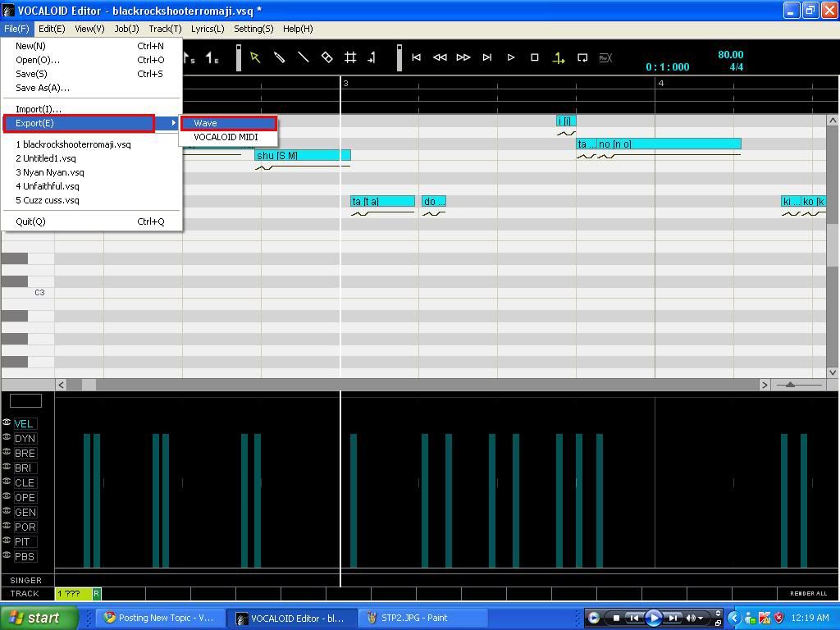Click the media player stop button in taskbar
The image size is (840, 630).
click(x=616, y=619)
